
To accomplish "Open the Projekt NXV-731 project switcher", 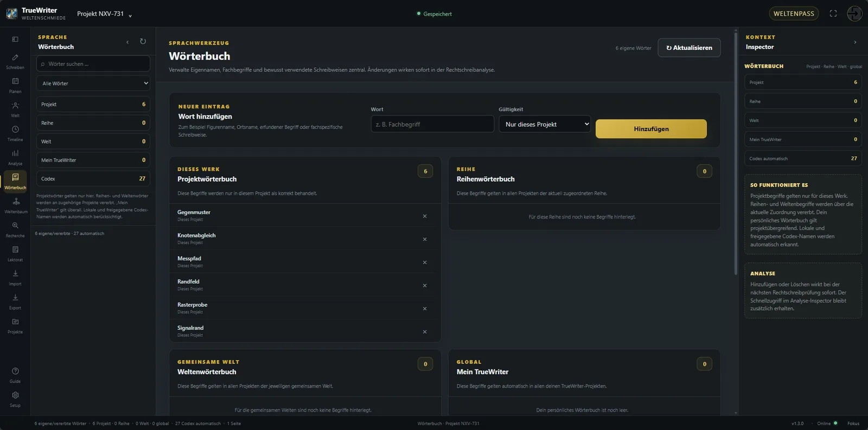I will (104, 14).
